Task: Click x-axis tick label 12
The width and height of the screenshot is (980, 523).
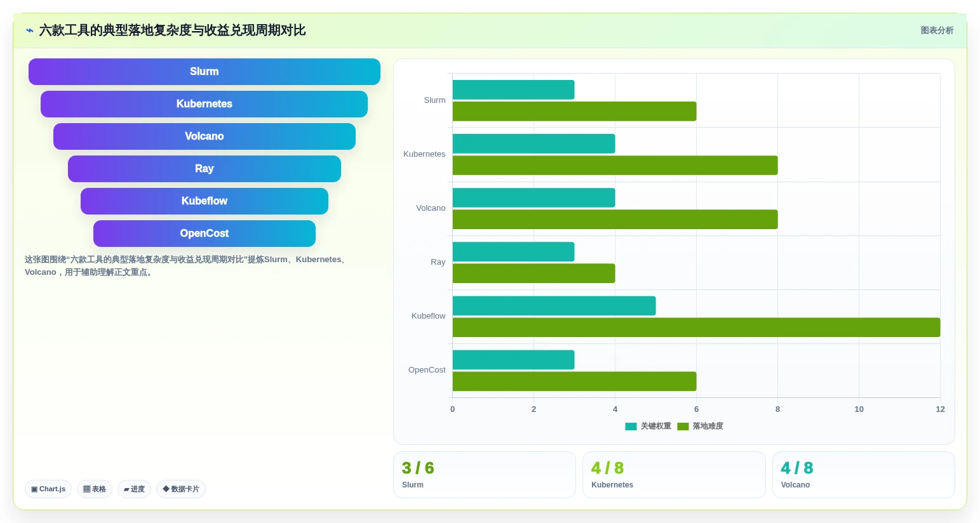Action: click(940, 409)
